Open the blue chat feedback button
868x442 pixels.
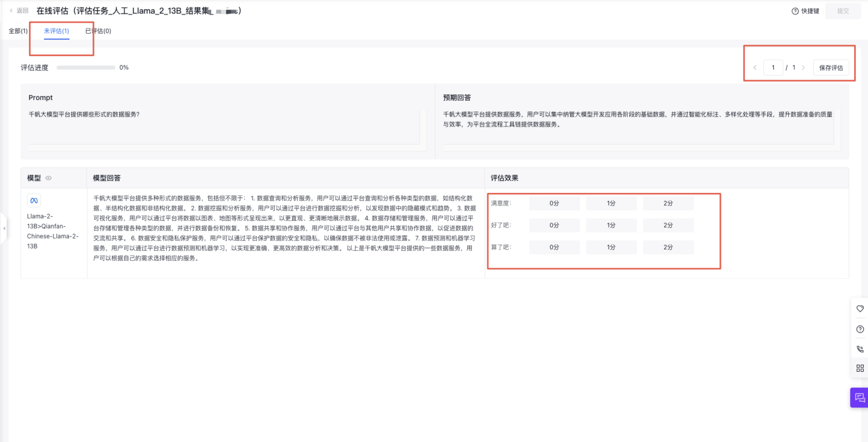pos(859,397)
